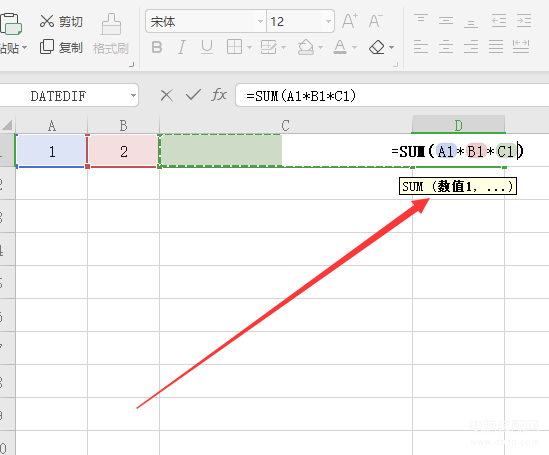Toggle Bold formatting
The image size is (549, 455).
[x=157, y=47]
